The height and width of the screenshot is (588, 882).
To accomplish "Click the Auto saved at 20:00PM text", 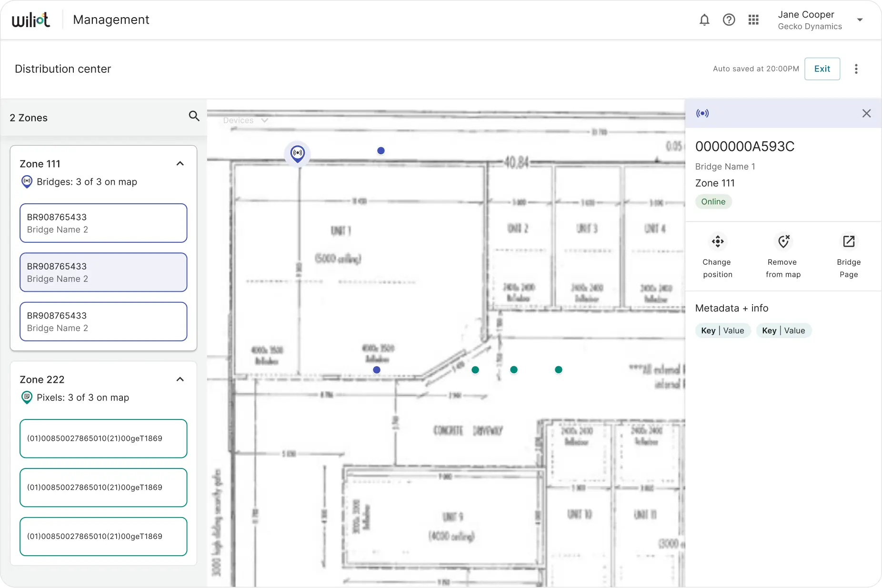I will click(756, 69).
